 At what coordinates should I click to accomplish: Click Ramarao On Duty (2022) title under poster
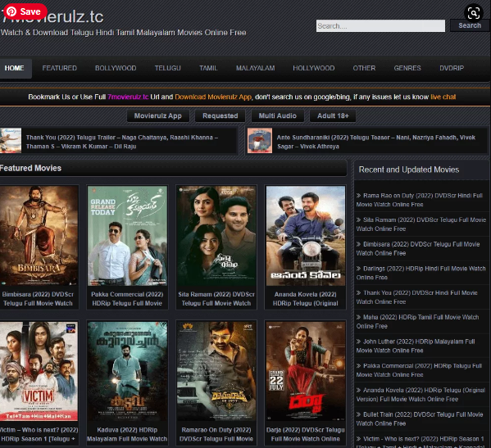click(216, 434)
